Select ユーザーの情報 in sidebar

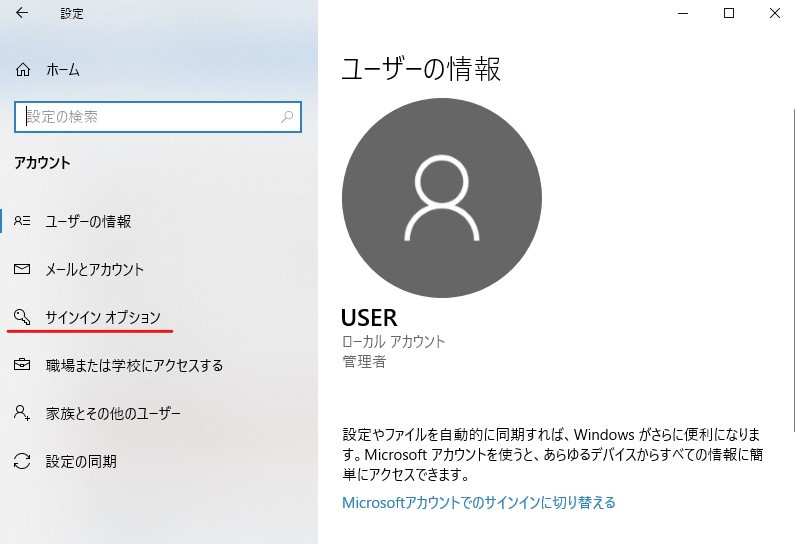point(88,221)
